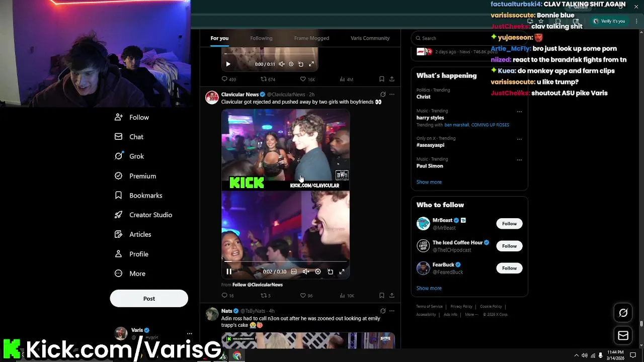Open Grok actions on Clavicular News post
644x362 pixels.
[x=383, y=95]
